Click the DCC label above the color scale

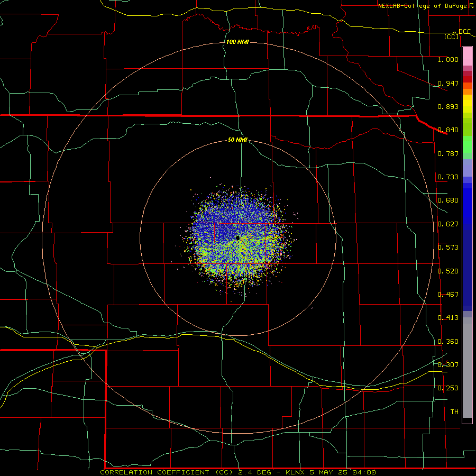464,31
